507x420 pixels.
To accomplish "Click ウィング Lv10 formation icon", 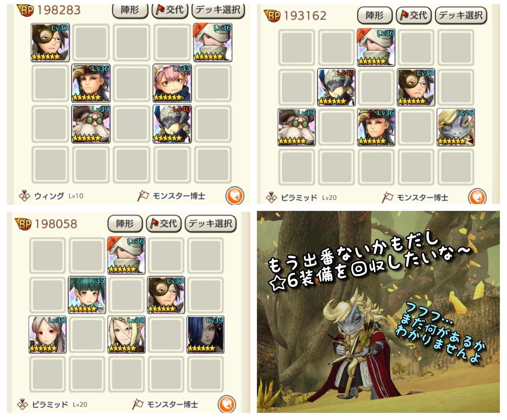I will pos(24,196).
